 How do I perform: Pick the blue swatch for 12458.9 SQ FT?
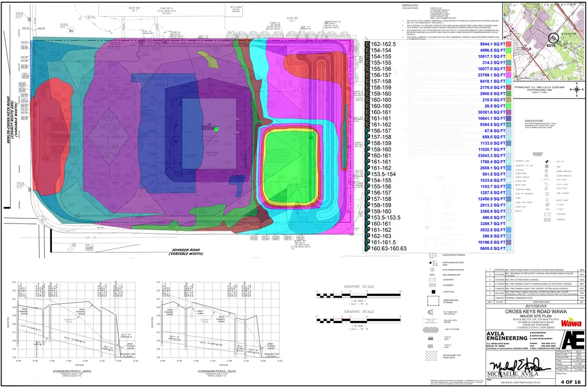509,199
